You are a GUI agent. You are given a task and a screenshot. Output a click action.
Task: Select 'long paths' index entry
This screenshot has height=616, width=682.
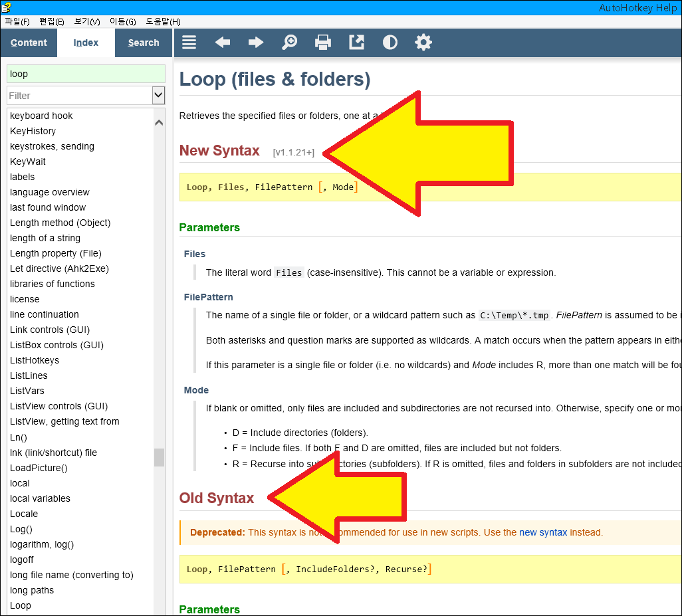pos(32,590)
